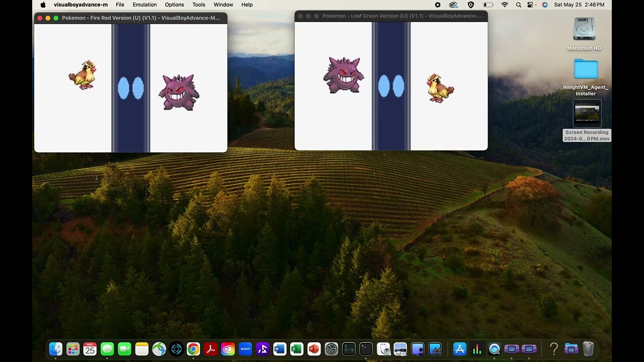
Task: Launch Google Chrome from the Dock
Action: point(193,349)
